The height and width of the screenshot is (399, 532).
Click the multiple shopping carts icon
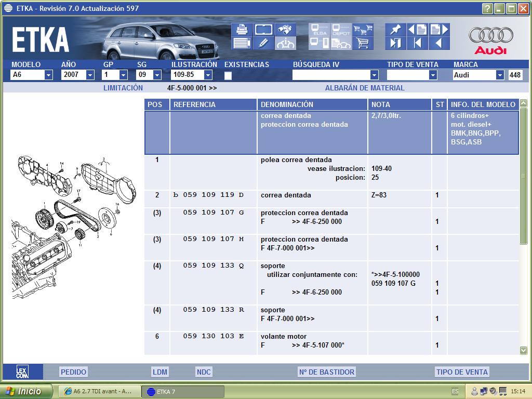(x=363, y=30)
